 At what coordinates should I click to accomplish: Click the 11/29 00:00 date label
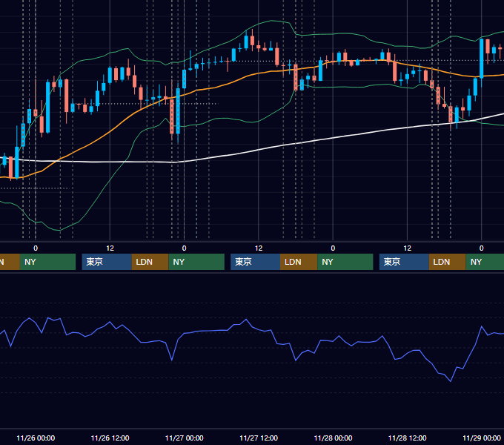click(482, 438)
